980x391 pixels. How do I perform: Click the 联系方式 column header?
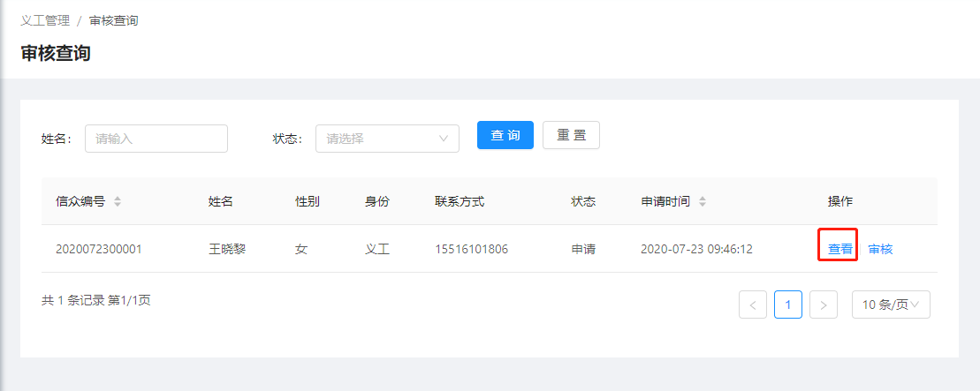[x=460, y=202]
